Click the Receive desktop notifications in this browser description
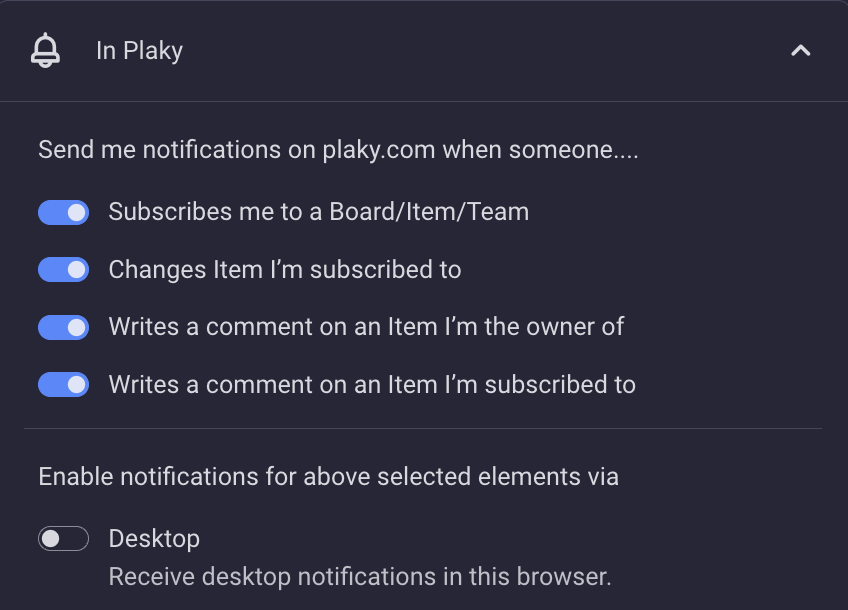 360,576
